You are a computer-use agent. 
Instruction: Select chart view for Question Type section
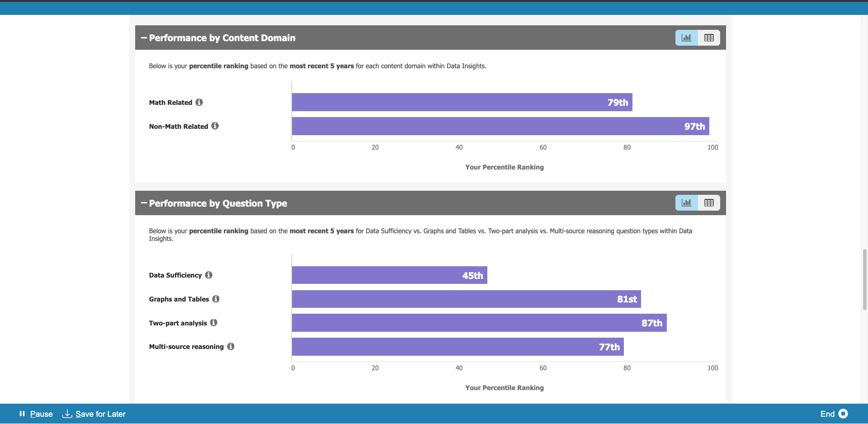[x=686, y=203]
